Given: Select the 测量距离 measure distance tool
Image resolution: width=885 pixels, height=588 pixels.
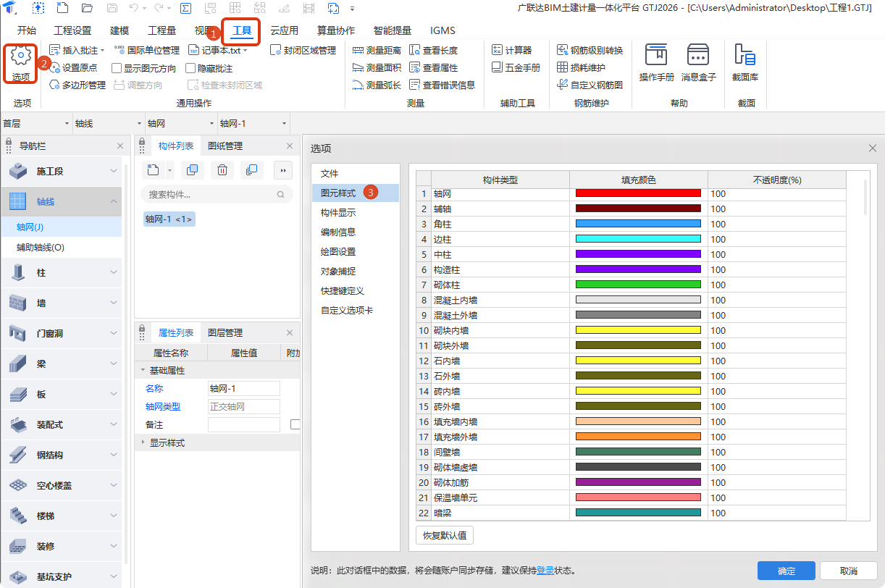Looking at the screenshot, I should (377, 50).
